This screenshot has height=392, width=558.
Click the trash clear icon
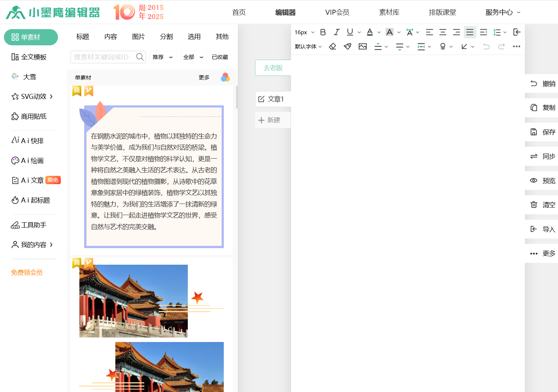coord(534,205)
